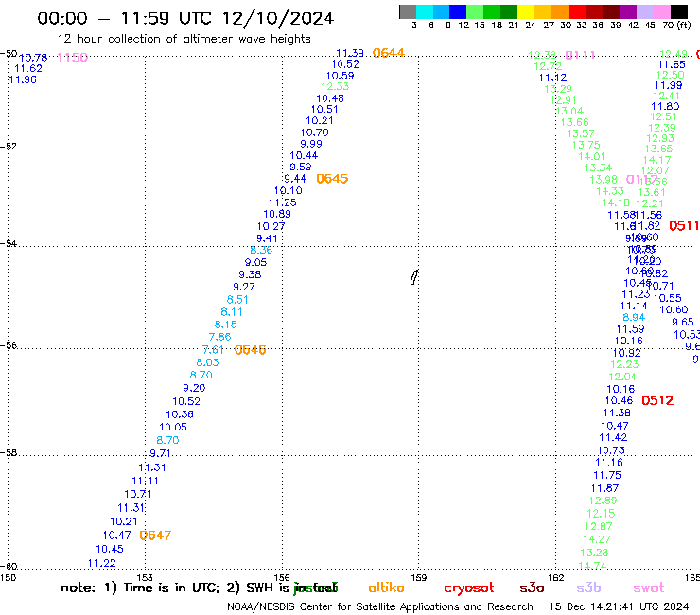
Task: Click the wave height value 11.87
Action: [604, 488]
